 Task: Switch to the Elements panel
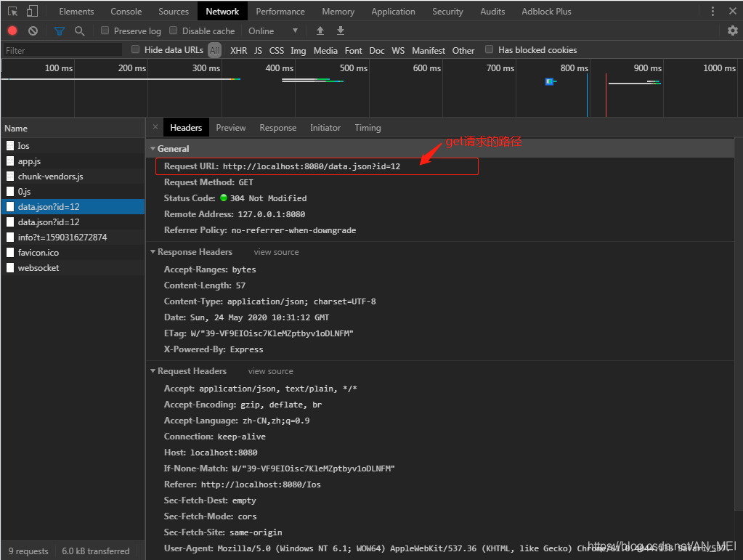(x=76, y=12)
